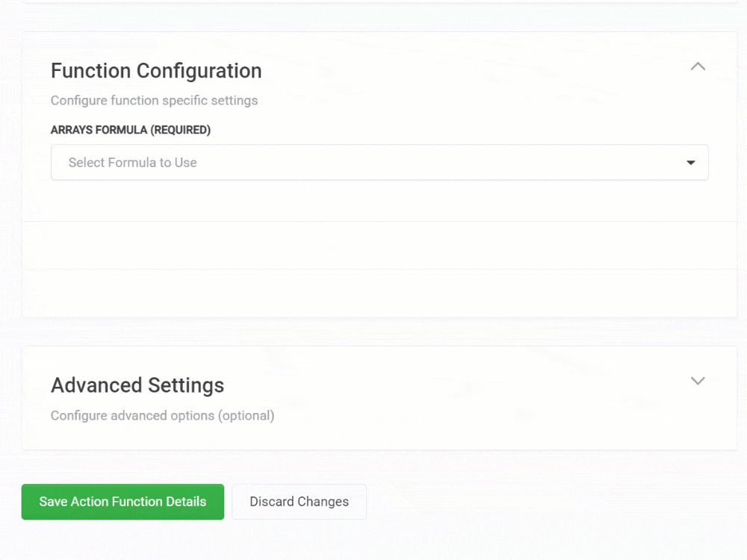Click the ARRAYS FORMULA (REQUIRED) label

pyautogui.click(x=131, y=130)
